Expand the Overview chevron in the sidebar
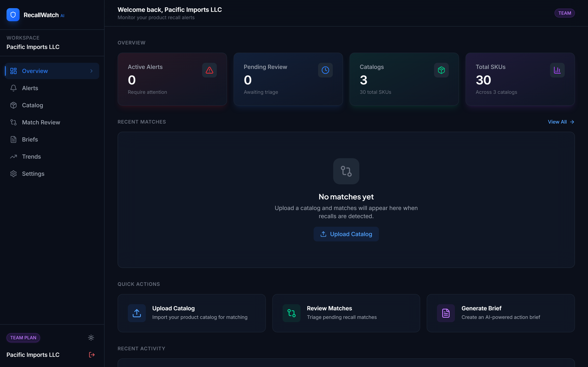Viewport: 588px width, 367px height. (91, 71)
